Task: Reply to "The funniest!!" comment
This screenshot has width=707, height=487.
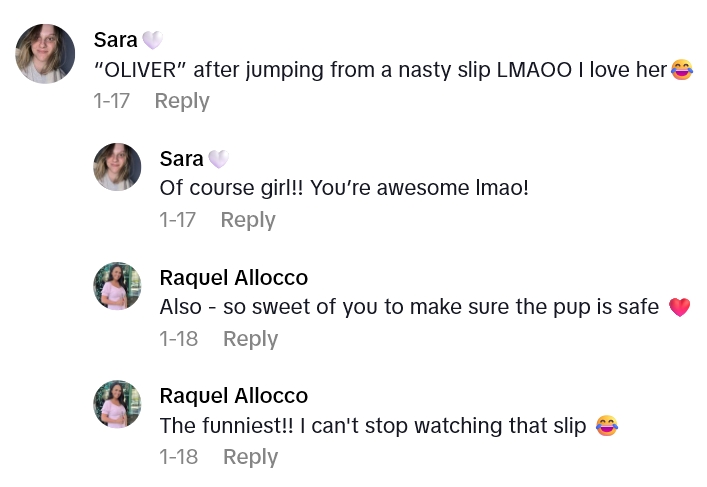Action: (250, 457)
